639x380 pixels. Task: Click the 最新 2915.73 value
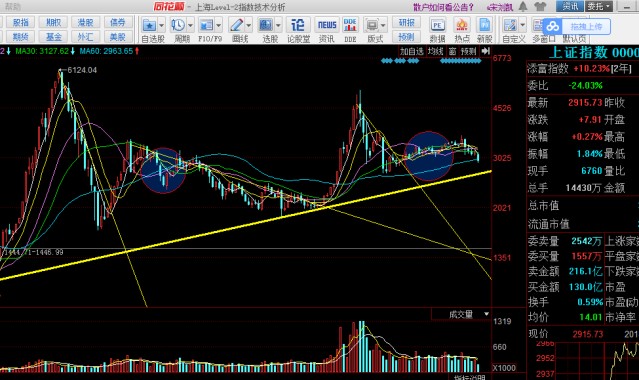point(585,102)
